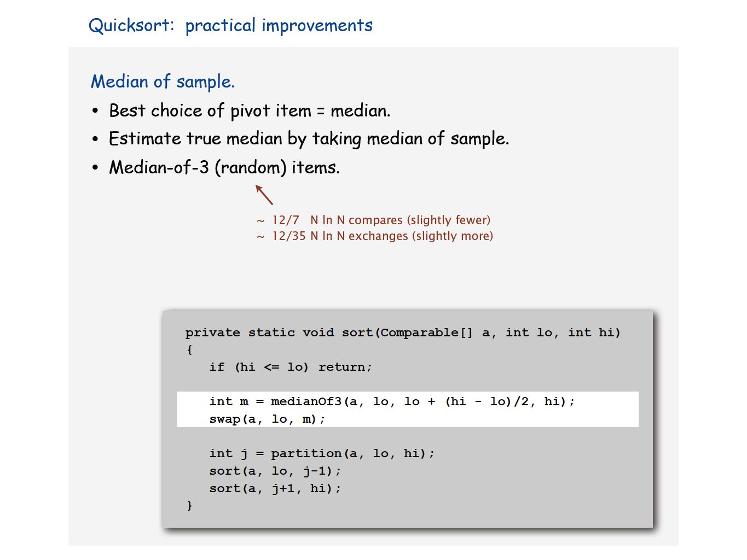The height and width of the screenshot is (560, 747).
Task: Select the "Median of sample." heading
Action: tap(163, 81)
